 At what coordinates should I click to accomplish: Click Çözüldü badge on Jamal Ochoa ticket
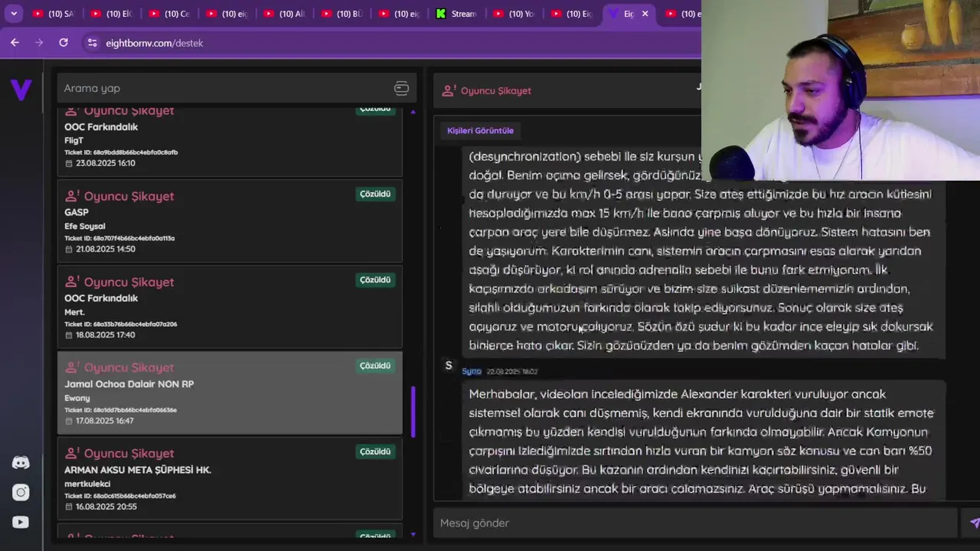tap(375, 366)
